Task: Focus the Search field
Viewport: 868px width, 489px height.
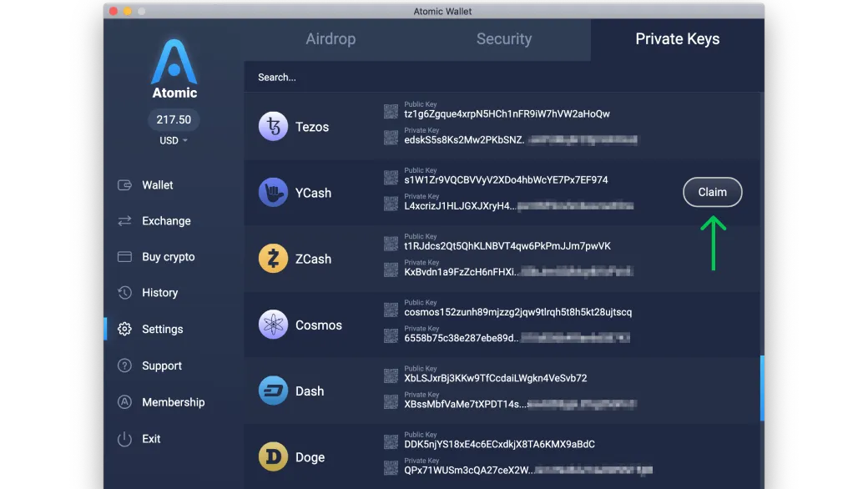Action: click(504, 78)
